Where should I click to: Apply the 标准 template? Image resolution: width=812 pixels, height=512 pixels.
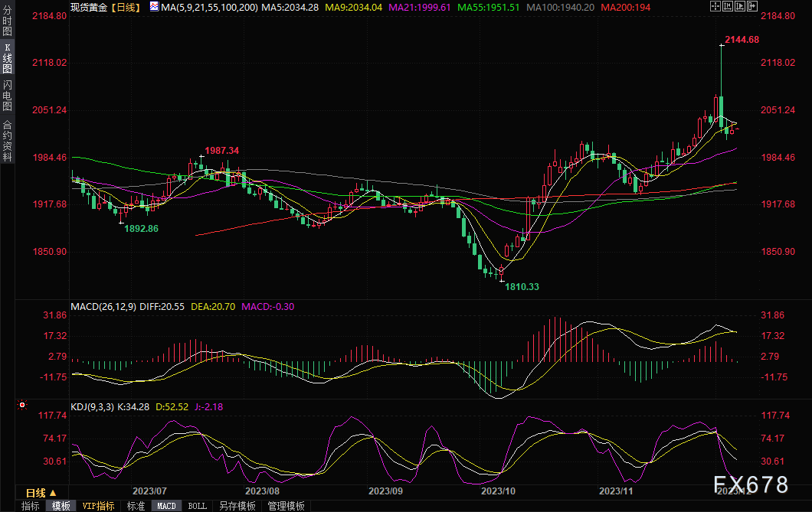136,506
